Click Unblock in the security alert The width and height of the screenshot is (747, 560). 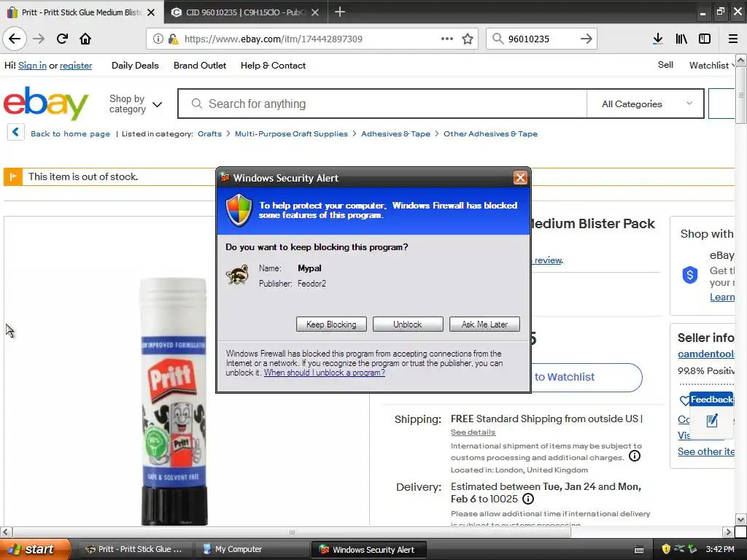click(x=408, y=324)
